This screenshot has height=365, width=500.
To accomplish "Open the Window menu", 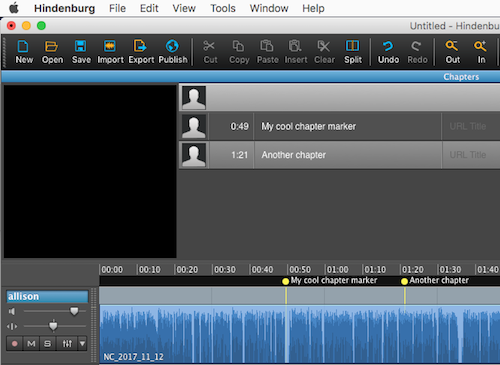I will click(x=269, y=8).
